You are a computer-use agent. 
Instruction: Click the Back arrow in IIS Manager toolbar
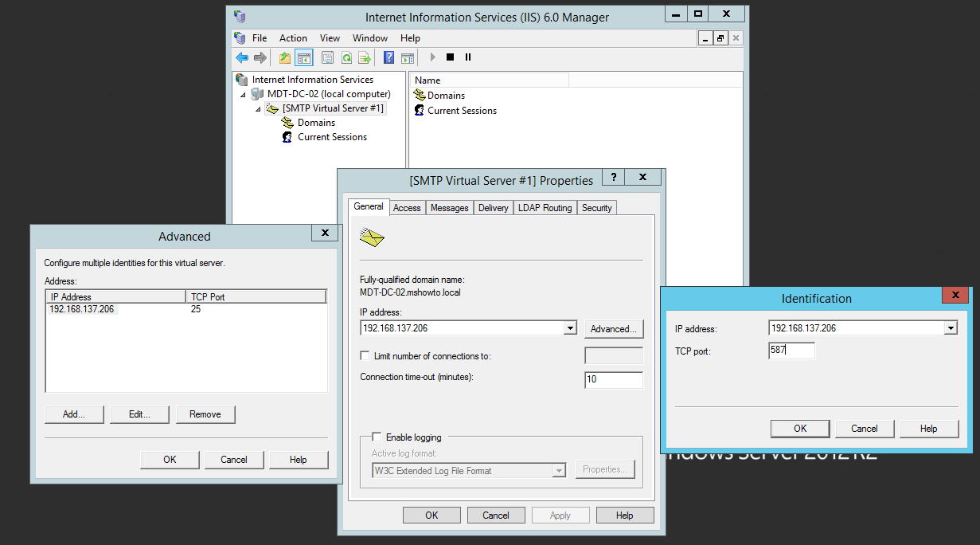click(x=242, y=57)
